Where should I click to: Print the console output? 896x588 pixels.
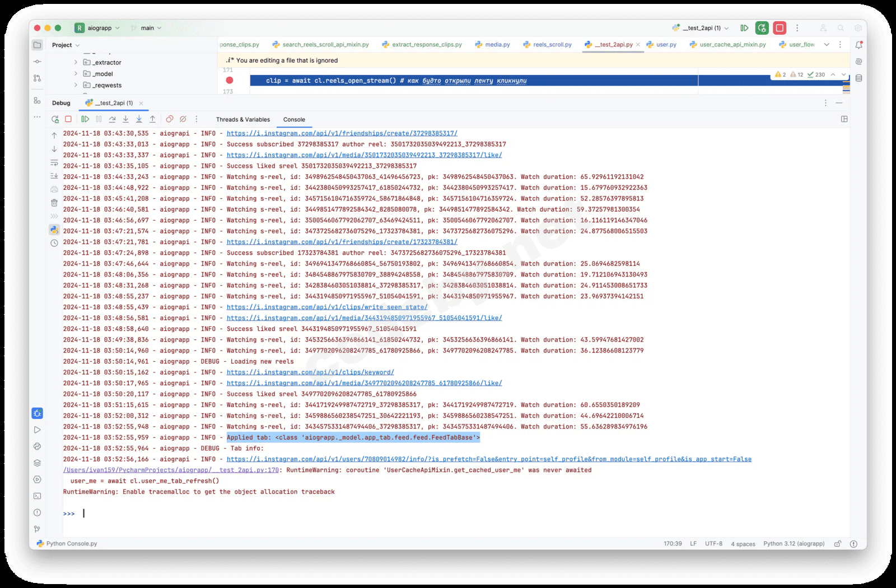(54, 189)
